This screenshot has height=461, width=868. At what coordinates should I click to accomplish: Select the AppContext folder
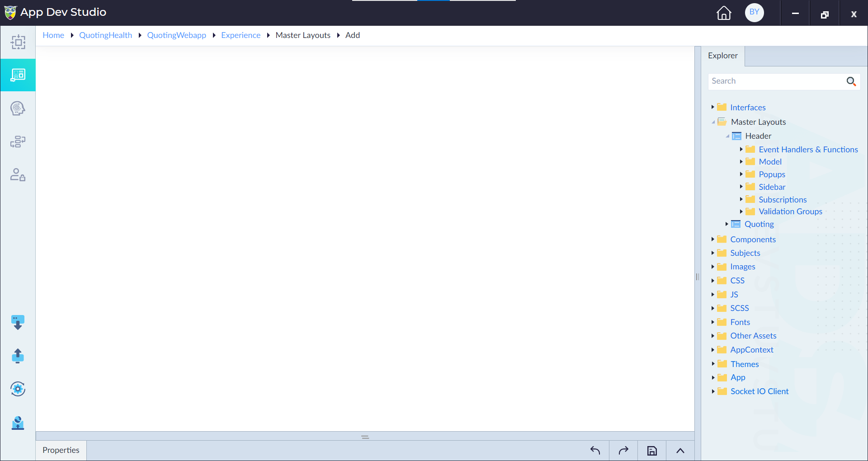(x=752, y=350)
